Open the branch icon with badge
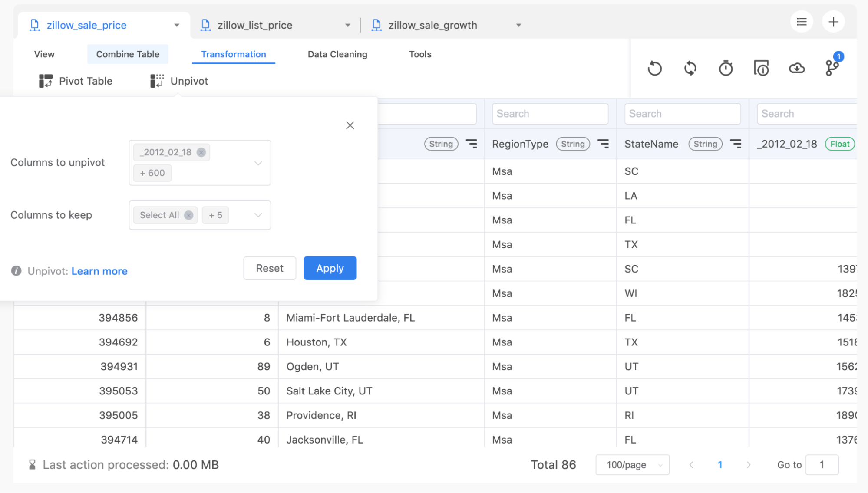 (x=832, y=68)
